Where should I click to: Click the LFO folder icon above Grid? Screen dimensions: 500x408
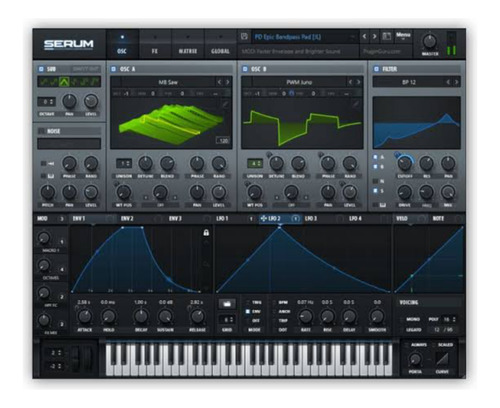pos(227,303)
